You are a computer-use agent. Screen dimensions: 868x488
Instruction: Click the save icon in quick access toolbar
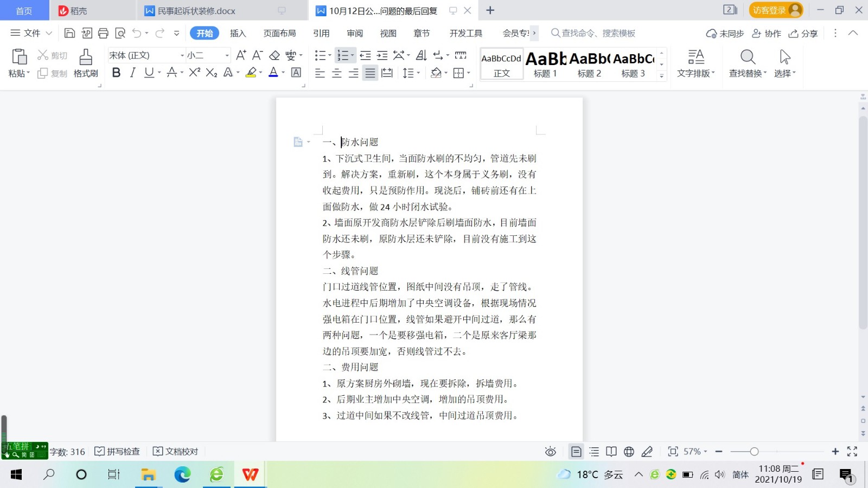point(69,33)
